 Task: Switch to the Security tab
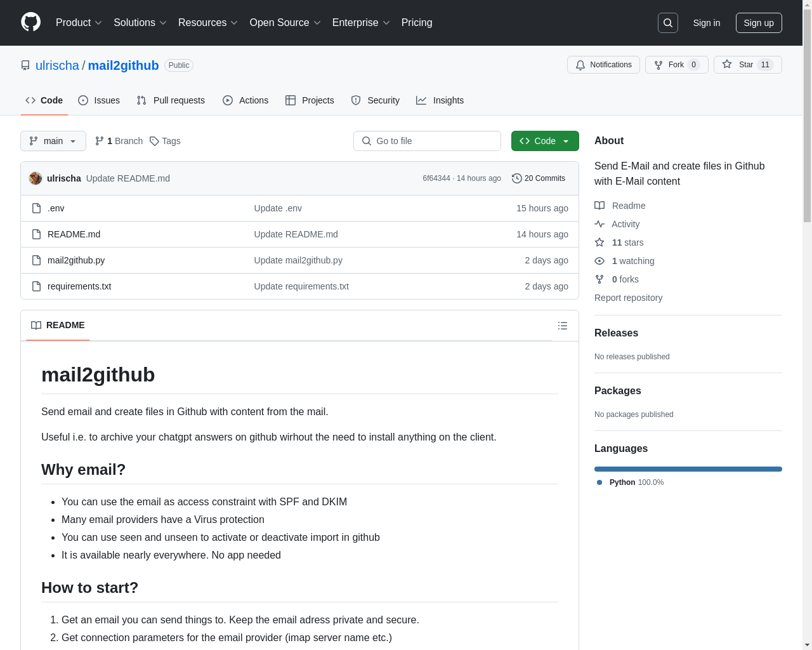[376, 100]
